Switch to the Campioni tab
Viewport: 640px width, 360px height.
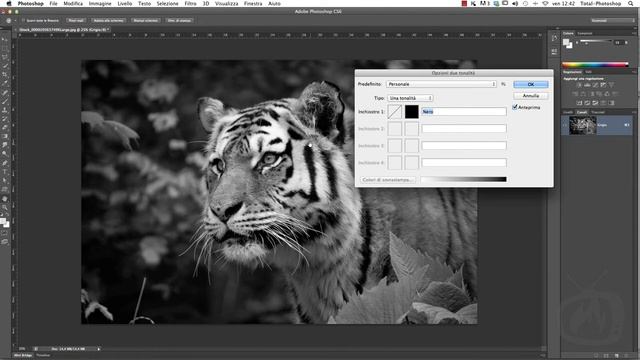pos(585,33)
